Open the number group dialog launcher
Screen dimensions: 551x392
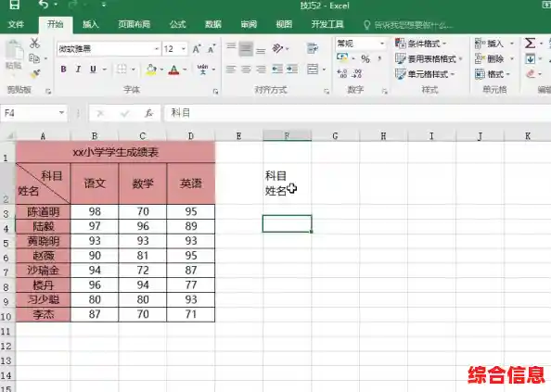(x=385, y=92)
